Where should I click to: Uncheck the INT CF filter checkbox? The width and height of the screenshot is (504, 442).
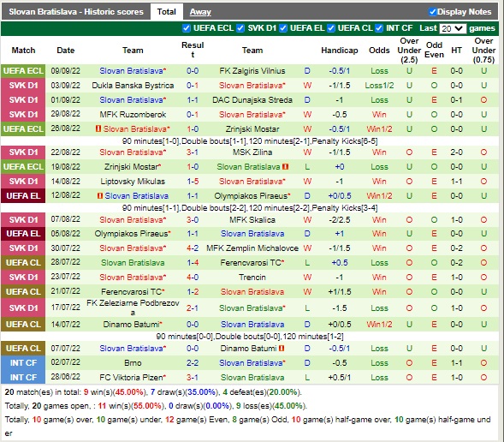click(379, 28)
